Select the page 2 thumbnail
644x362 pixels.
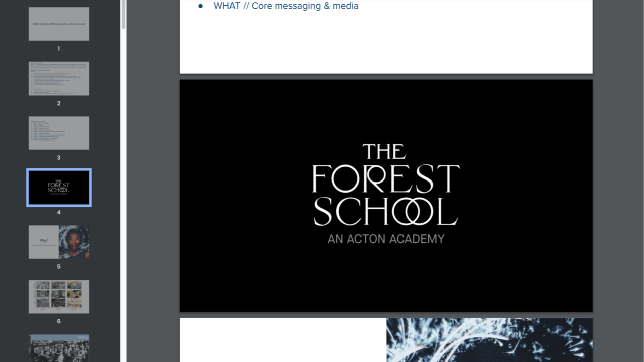(x=59, y=78)
